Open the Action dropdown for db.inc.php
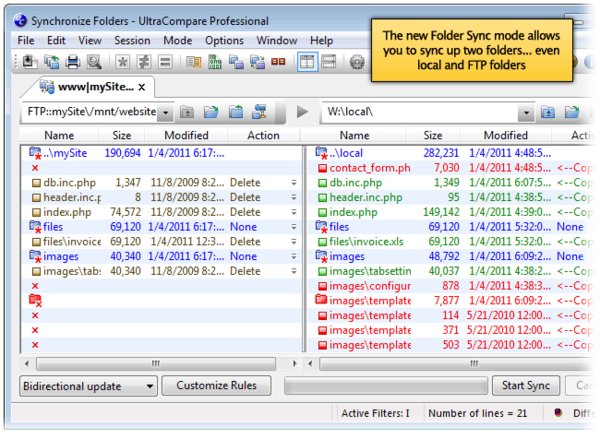The height and width of the screenshot is (439, 600). pyautogui.click(x=294, y=183)
